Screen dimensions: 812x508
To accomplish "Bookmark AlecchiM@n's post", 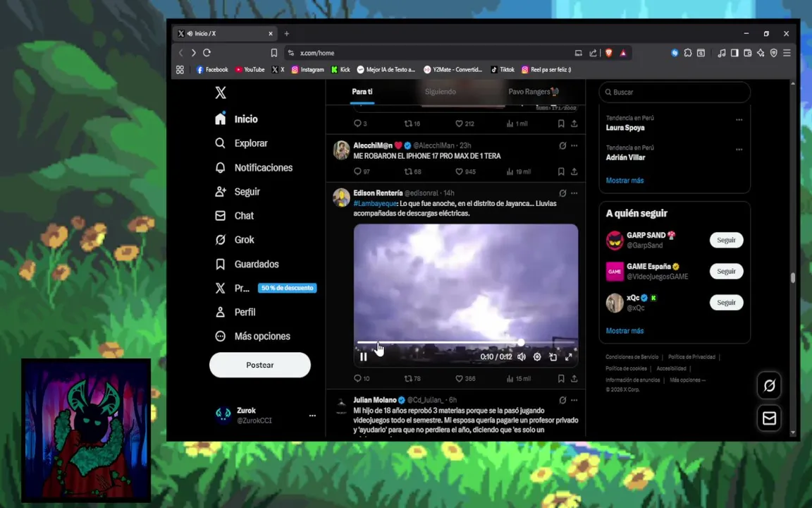I will point(561,171).
